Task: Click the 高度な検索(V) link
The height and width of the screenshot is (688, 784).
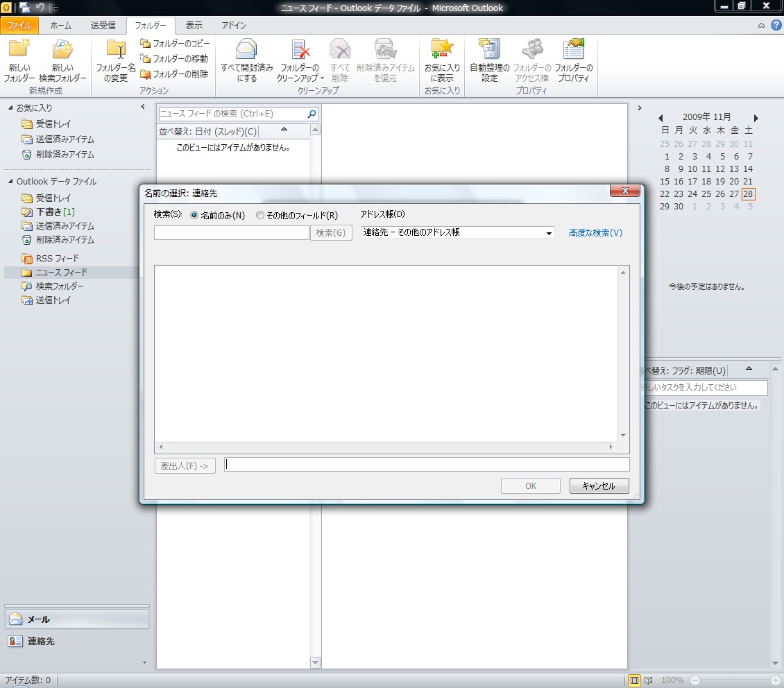Action: [x=595, y=233]
